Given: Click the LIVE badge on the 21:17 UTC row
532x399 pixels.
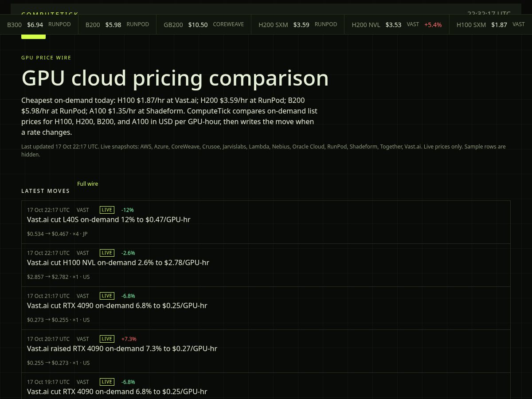Looking at the screenshot, I should [107, 296].
